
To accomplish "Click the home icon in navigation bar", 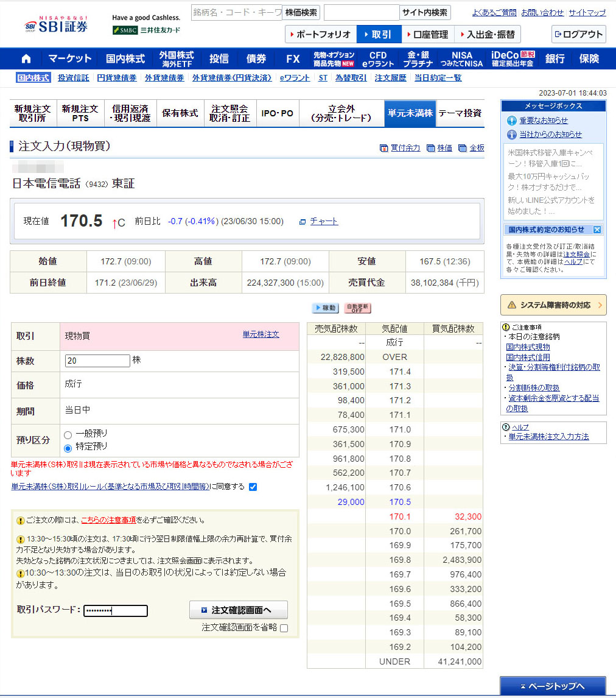I will (26, 59).
